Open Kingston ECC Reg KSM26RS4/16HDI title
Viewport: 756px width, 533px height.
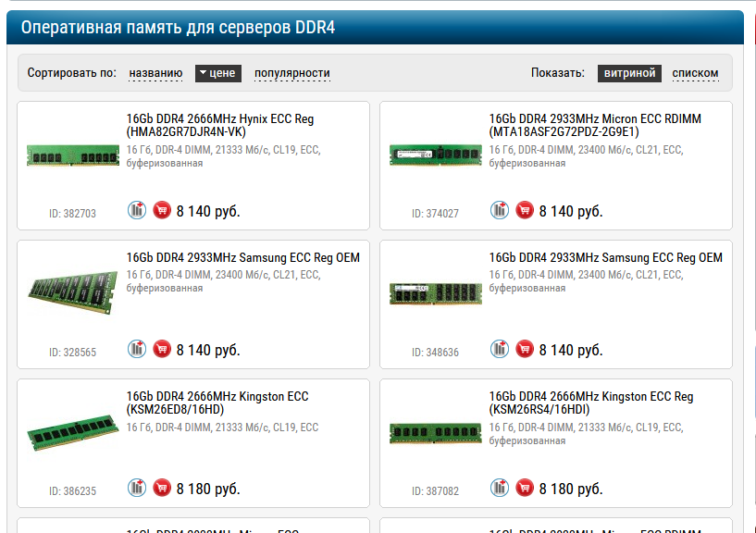tap(591, 403)
